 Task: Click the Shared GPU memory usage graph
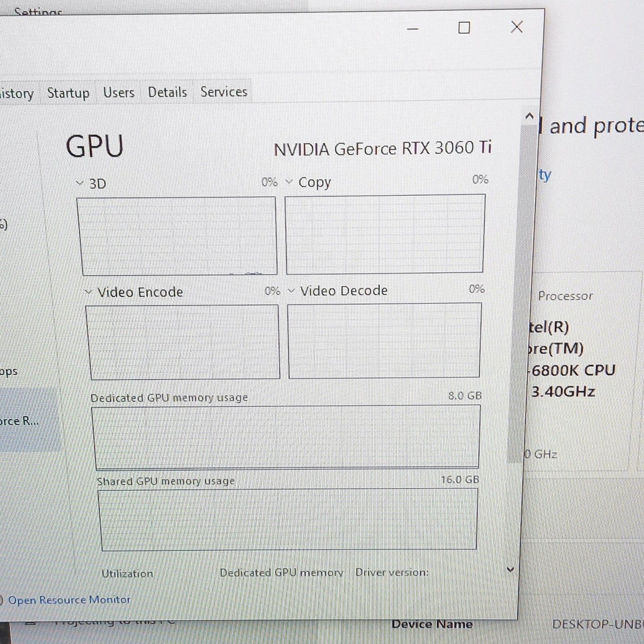(288, 519)
